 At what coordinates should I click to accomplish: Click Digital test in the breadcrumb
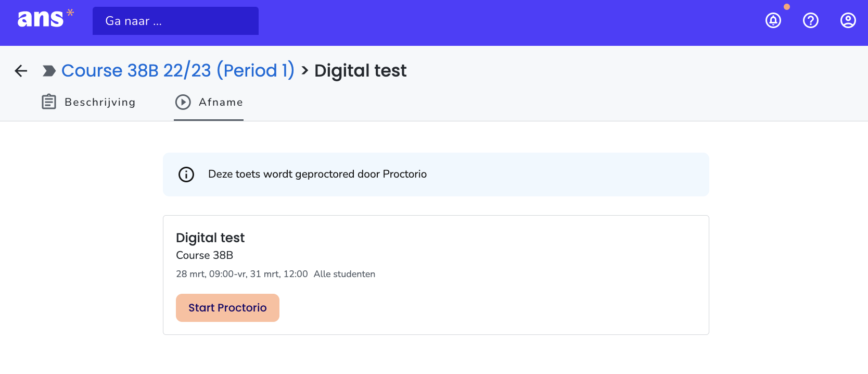pos(361,70)
